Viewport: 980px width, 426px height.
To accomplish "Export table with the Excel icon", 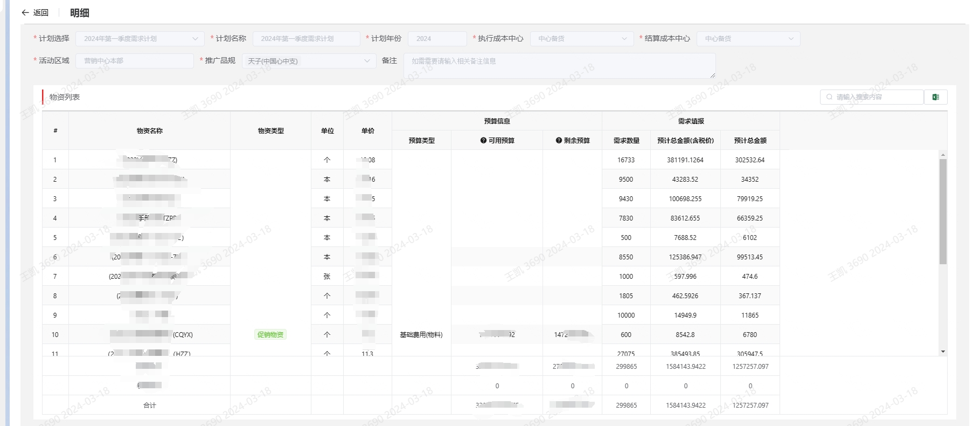I will click(936, 97).
